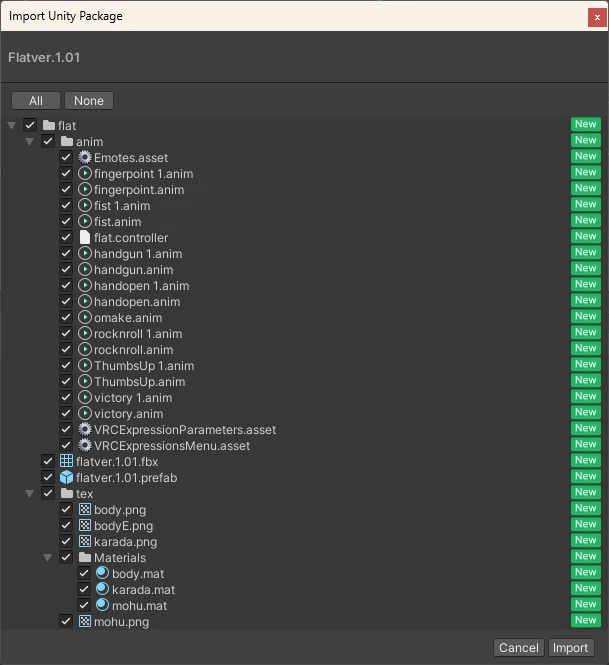Click the rocknroll.anim animation icon
609x665 pixels.
click(x=85, y=349)
